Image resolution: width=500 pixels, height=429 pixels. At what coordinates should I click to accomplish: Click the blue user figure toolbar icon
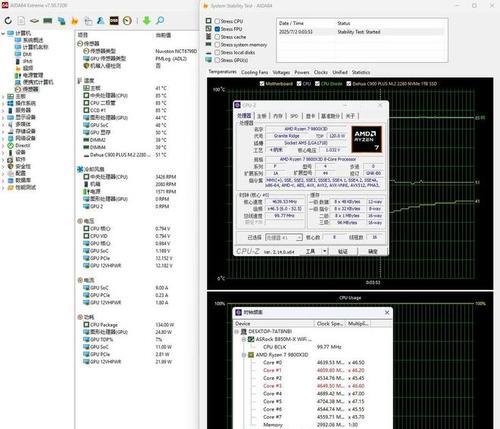coord(100,21)
